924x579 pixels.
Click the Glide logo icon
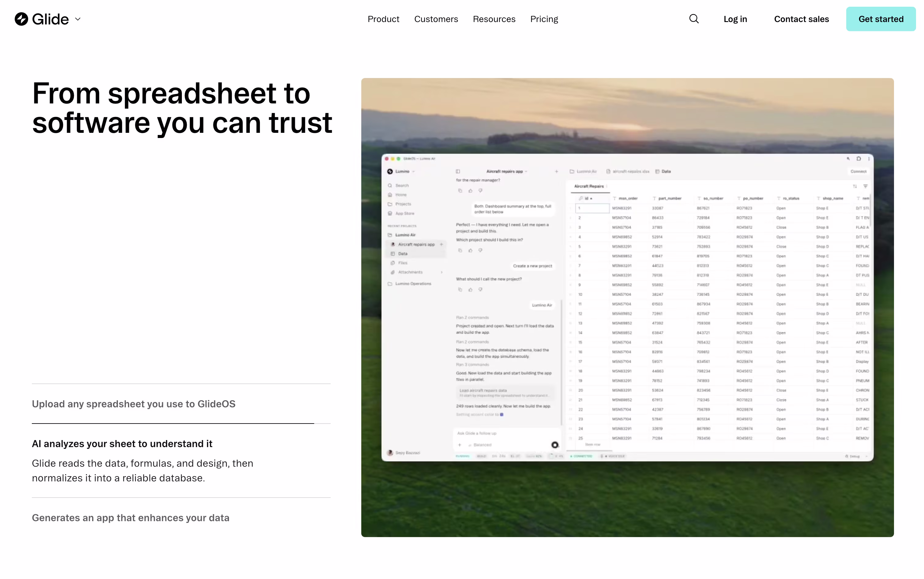[21, 19]
